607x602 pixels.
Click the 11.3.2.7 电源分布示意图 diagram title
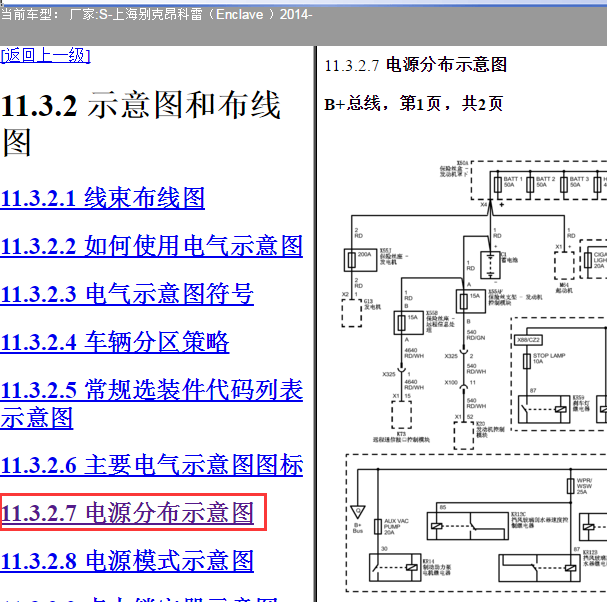coord(416,65)
